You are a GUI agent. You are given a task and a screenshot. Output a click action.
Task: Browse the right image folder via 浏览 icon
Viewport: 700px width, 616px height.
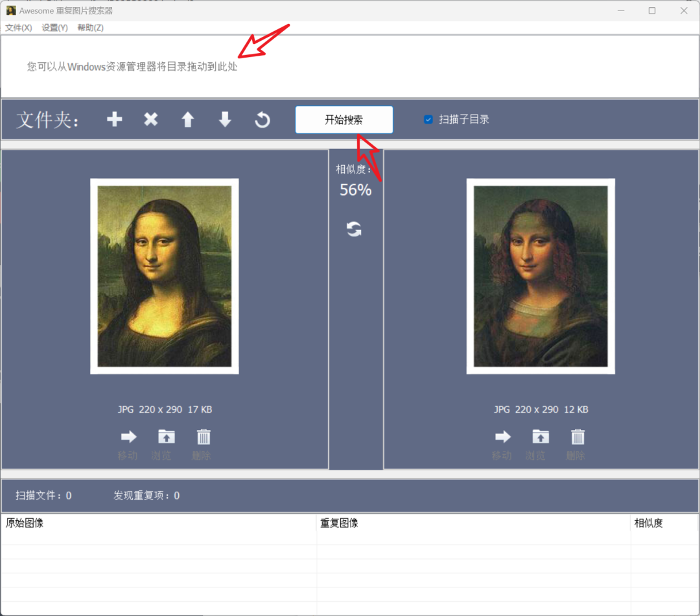(540, 436)
